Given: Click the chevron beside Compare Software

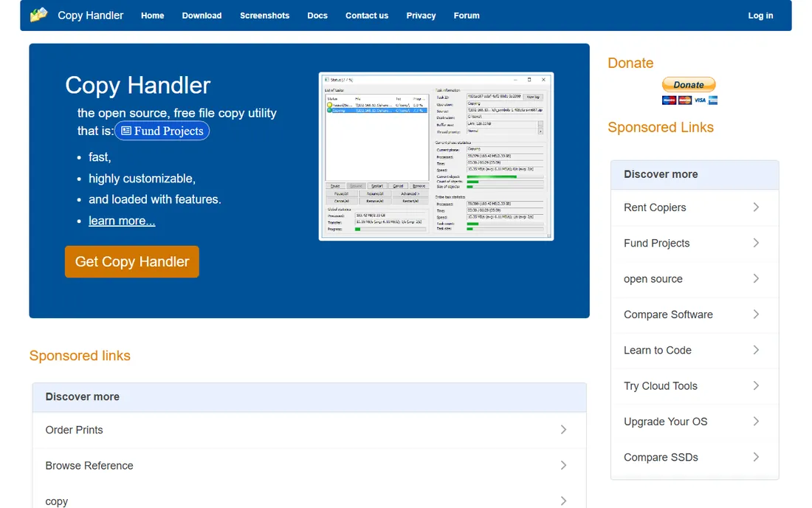Looking at the screenshot, I should point(756,315).
